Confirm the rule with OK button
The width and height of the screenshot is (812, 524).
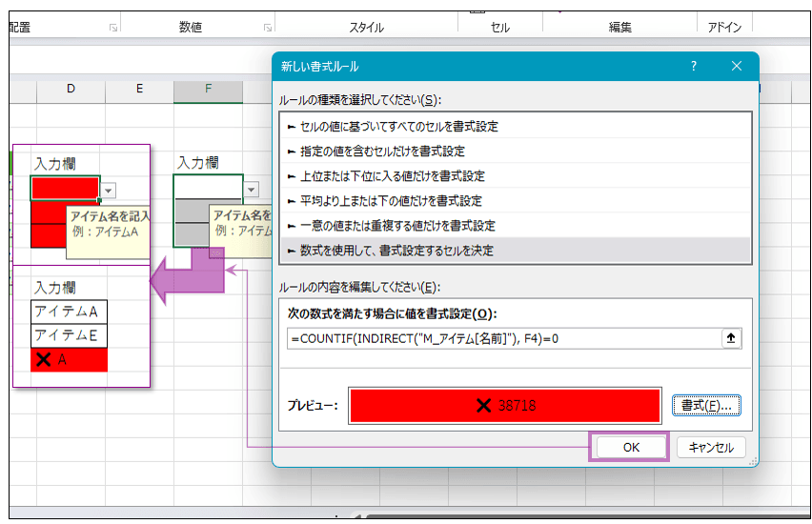(630, 447)
